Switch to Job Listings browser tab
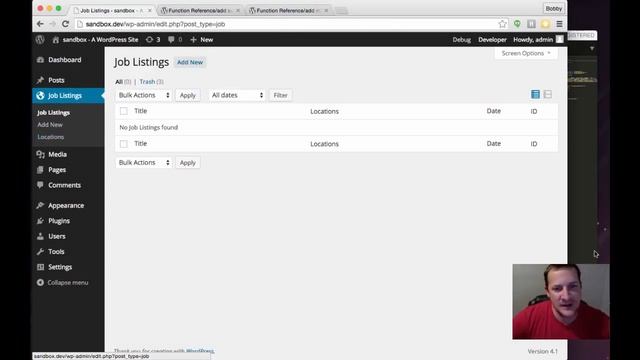This screenshot has height=360, width=640. (x=111, y=10)
